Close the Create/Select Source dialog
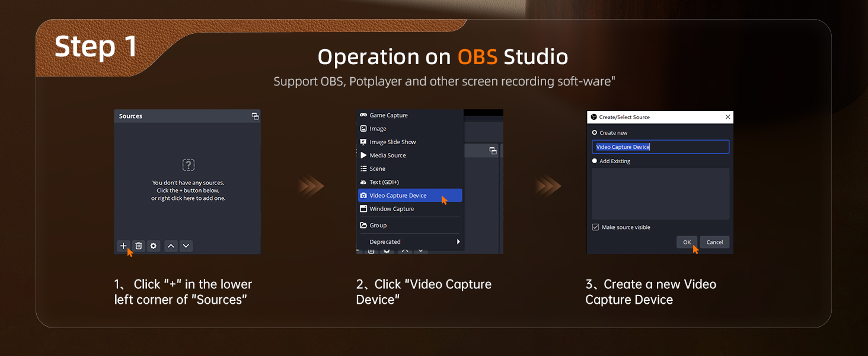Screen dimensions: 868x356 click(x=727, y=117)
